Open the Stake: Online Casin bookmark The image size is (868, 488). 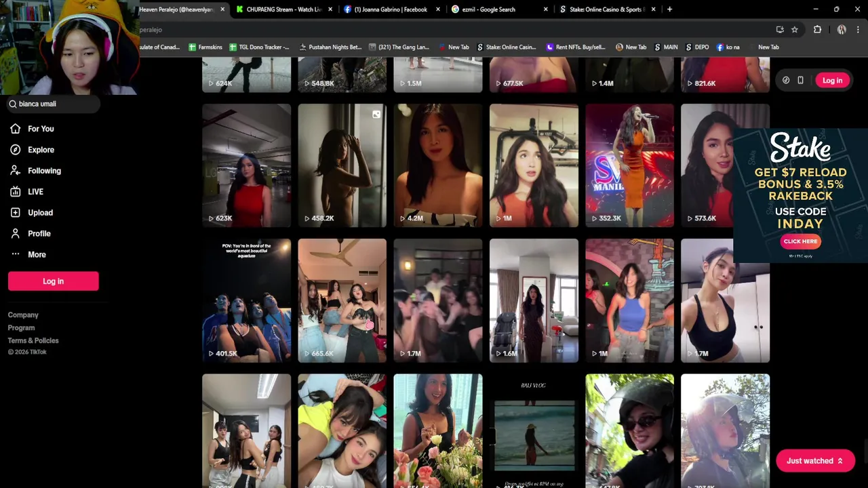(x=507, y=47)
